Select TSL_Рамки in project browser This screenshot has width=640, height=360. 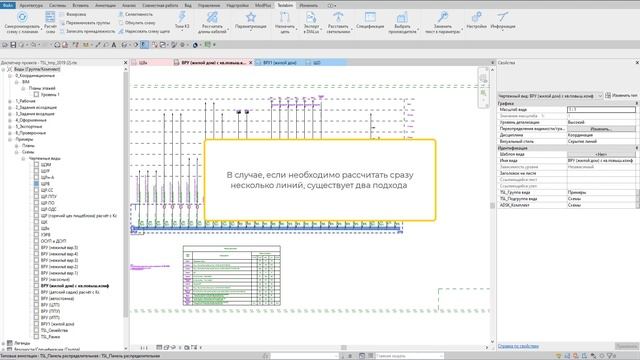(x=50, y=337)
